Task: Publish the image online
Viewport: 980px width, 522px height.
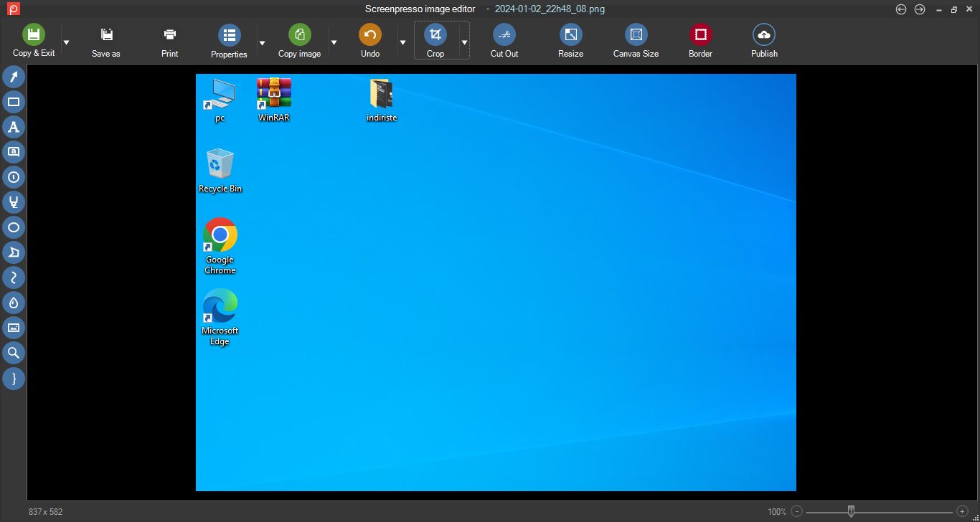Action: [x=764, y=41]
